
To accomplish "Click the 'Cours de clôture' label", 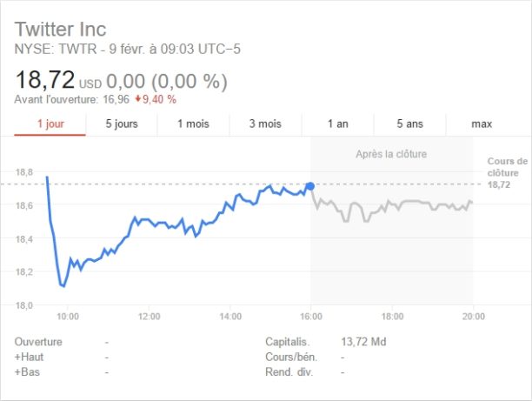I will click(506, 166).
